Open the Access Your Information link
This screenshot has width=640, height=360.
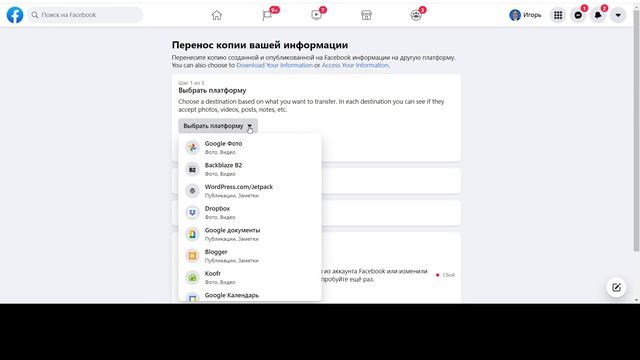tap(355, 65)
